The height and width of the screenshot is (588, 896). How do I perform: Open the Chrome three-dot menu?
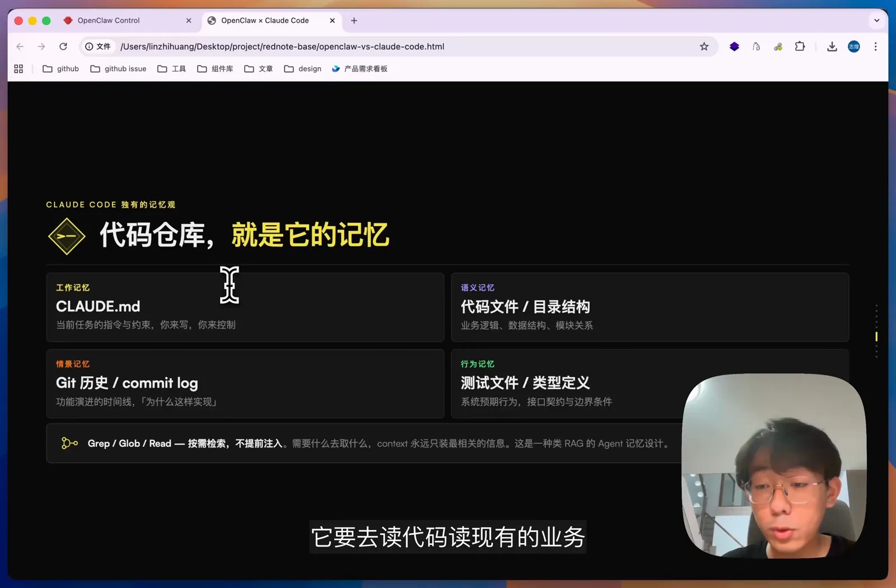(x=875, y=46)
